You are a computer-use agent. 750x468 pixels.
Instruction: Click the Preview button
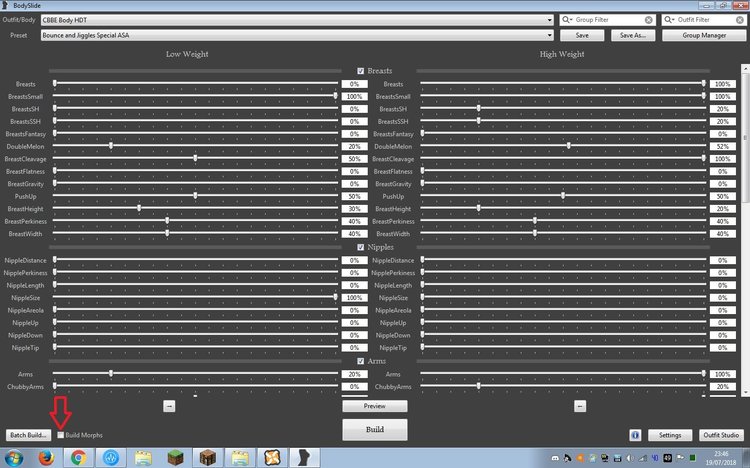click(375, 406)
